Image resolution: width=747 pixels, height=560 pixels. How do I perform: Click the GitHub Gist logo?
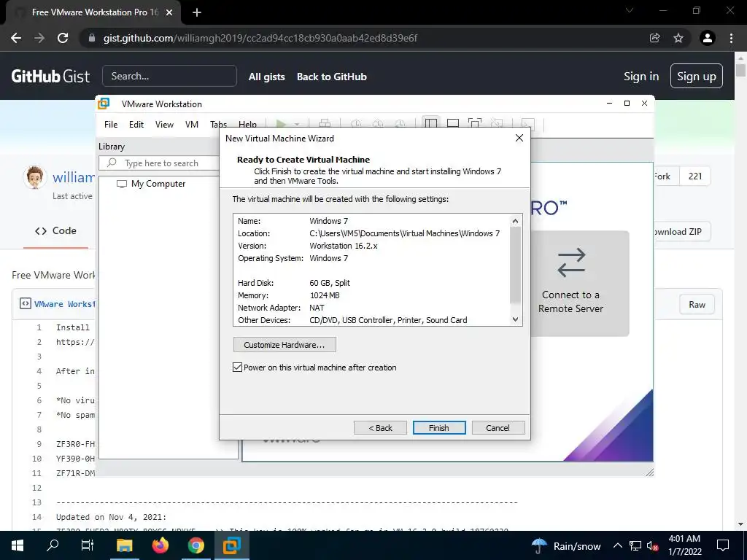50,76
